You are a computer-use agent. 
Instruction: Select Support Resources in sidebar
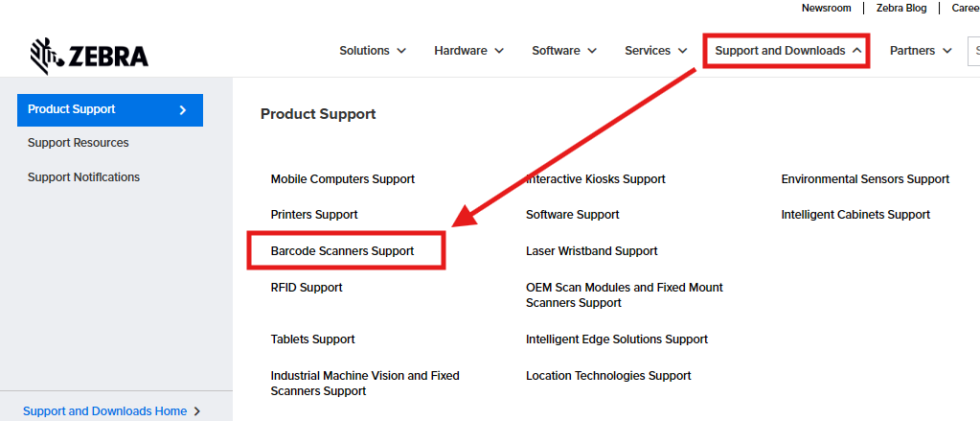click(x=79, y=143)
